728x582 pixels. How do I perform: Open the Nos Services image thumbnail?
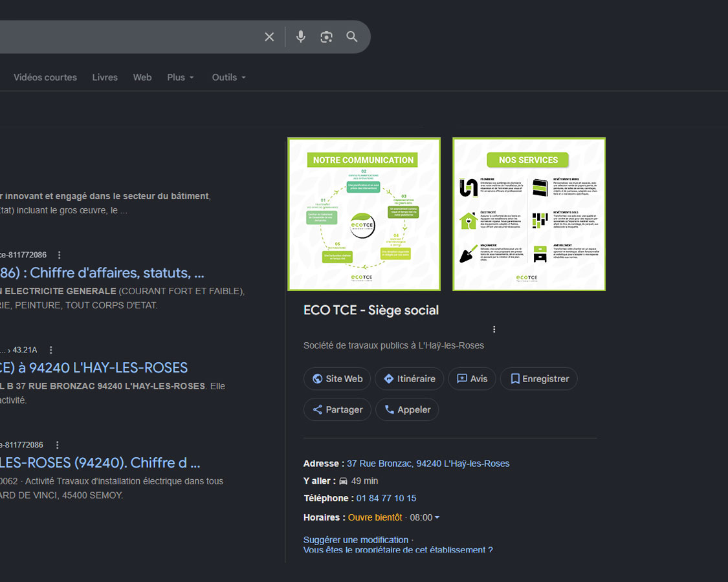[x=529, y=214]
